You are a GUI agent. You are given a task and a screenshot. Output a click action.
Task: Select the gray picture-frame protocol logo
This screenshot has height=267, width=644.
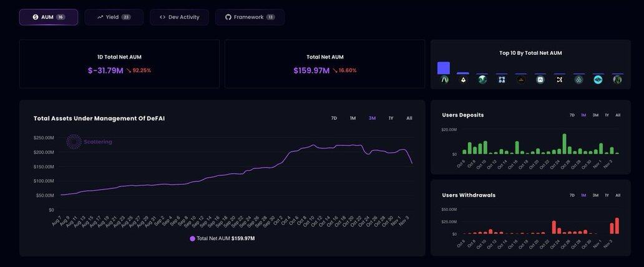540,80
